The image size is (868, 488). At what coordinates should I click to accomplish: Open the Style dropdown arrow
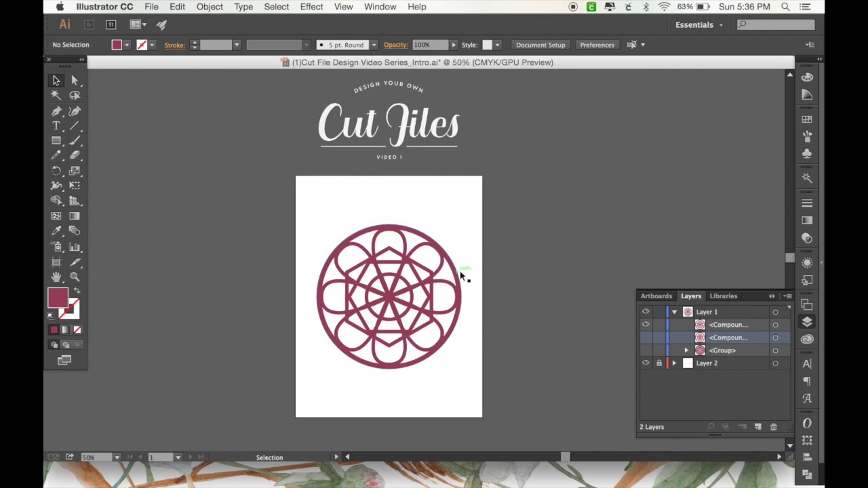coord(497,45)
